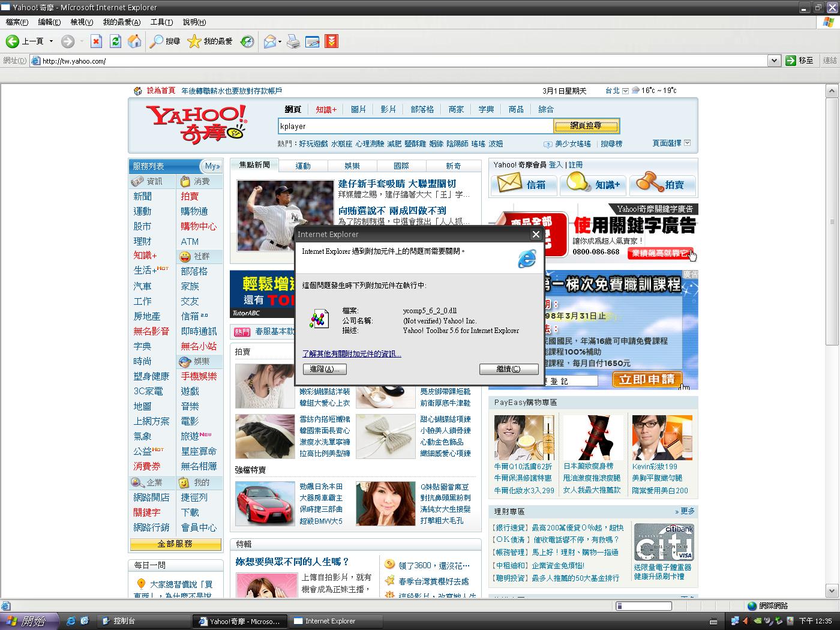Open the 檔案(F) menu
Screen dimensions: 840x630
coord(17,22)
